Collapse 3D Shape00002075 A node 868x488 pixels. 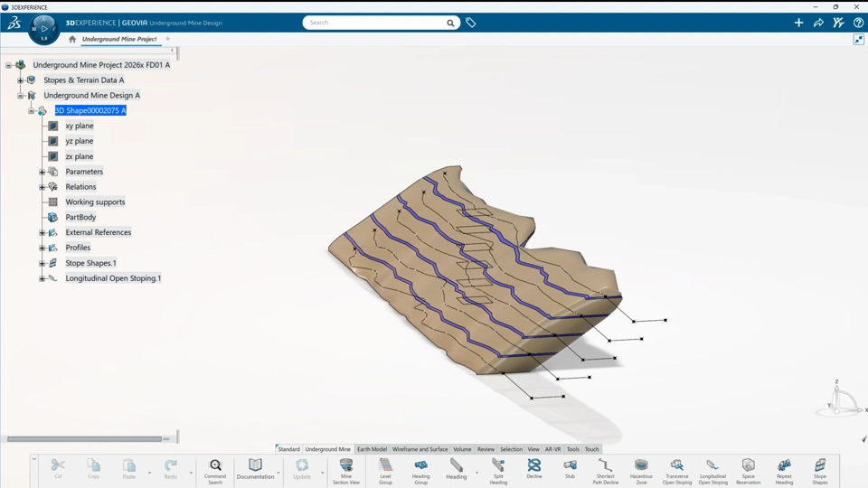click(31, 110)
